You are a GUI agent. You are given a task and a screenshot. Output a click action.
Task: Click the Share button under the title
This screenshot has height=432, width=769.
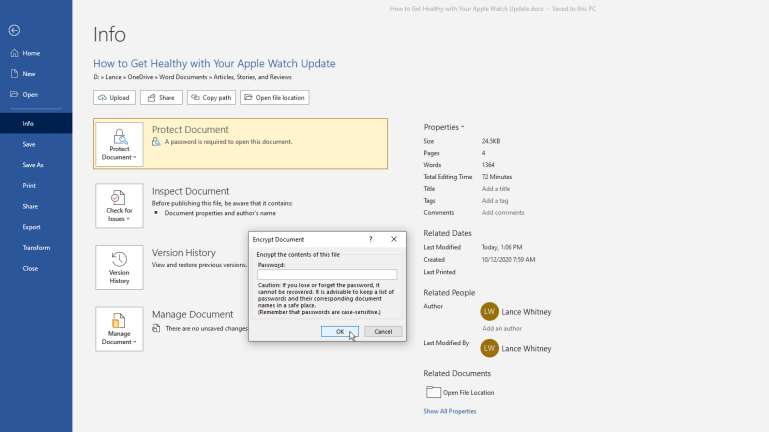[x=161, y=98]
